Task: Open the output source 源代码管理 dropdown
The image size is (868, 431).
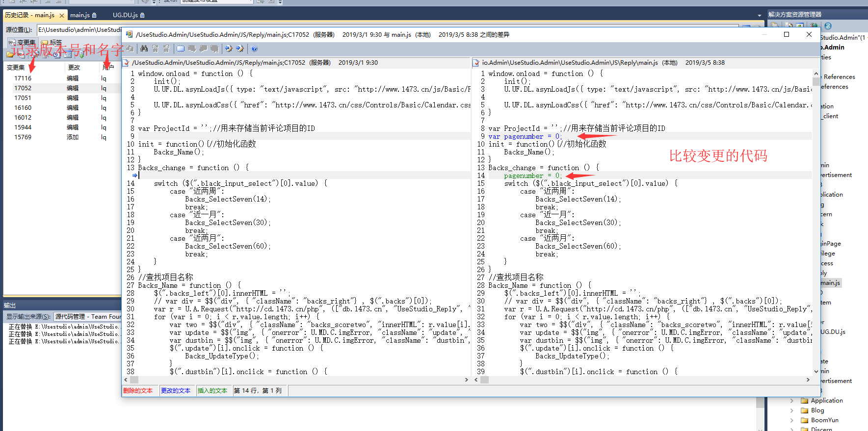Action: pos(87,317)
